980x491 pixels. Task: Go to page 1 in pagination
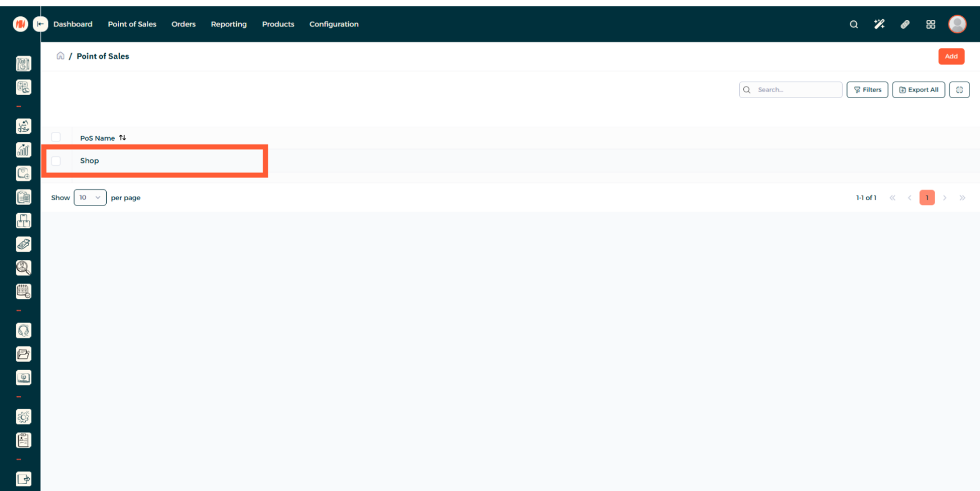(927, 197)
